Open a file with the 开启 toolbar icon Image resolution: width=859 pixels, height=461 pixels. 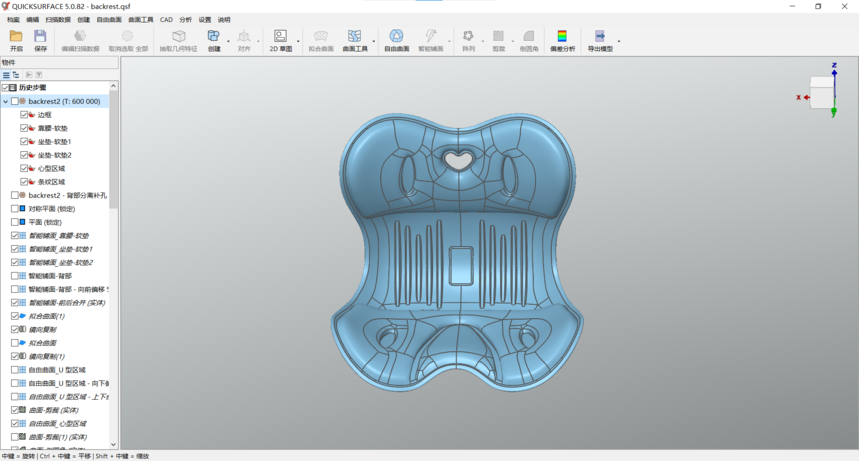[x=16, y=36]
